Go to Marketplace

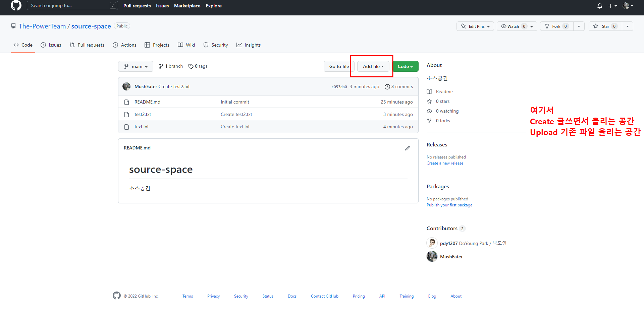coord(187,6)
